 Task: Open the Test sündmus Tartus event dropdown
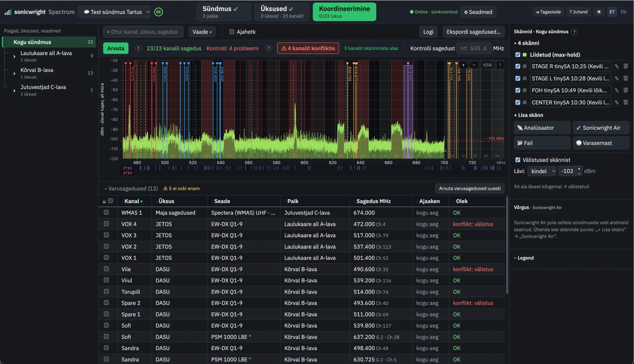pos(114,12)
